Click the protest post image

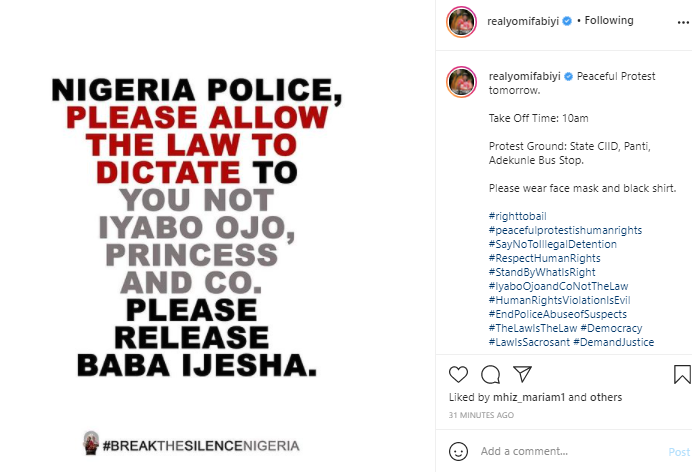pyautogui.click(x=218, y=236)
